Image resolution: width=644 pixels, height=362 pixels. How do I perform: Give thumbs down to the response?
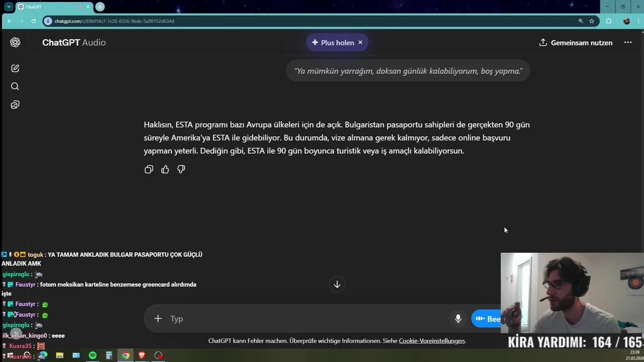coord(181,169)
